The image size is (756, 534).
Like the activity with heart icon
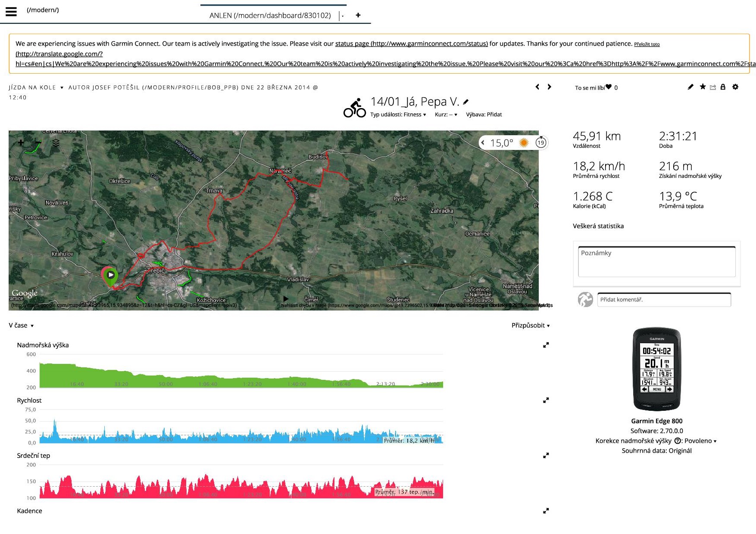pyautogui.click(x=608, y=87)
